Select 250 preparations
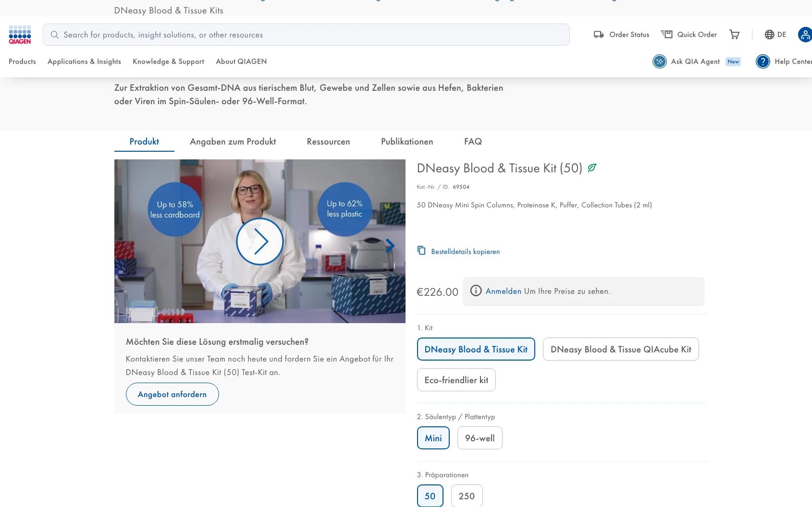Viewport: 812px width, 507px height. (x=467, y=496)
